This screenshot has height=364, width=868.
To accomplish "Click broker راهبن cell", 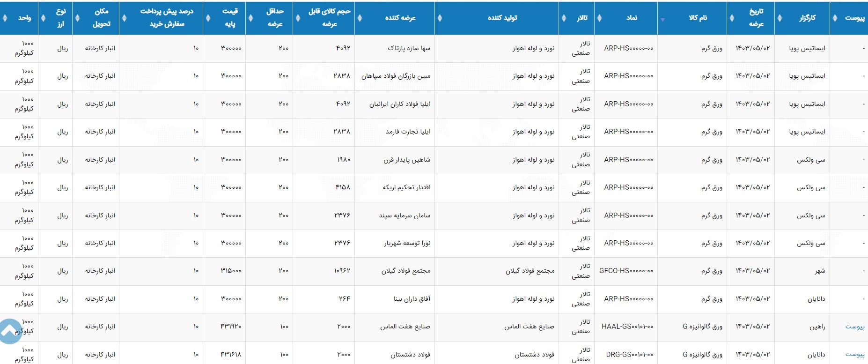I will click(x=817, y=327).
